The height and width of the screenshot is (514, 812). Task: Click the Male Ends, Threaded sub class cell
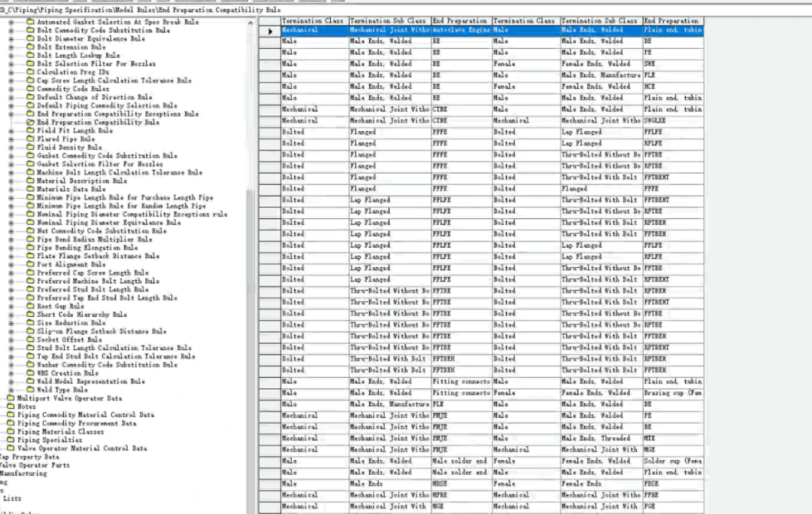pyautogui.click(x=601, y=438)
